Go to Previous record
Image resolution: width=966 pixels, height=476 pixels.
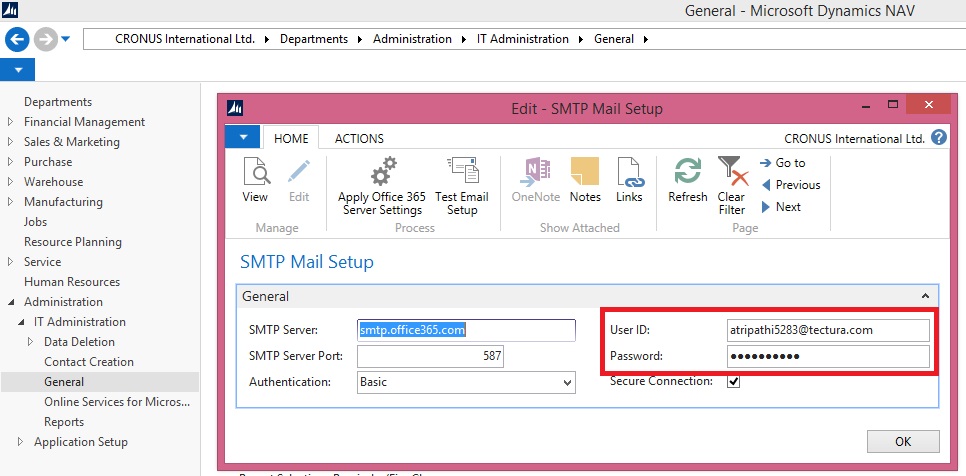(791, 185)
